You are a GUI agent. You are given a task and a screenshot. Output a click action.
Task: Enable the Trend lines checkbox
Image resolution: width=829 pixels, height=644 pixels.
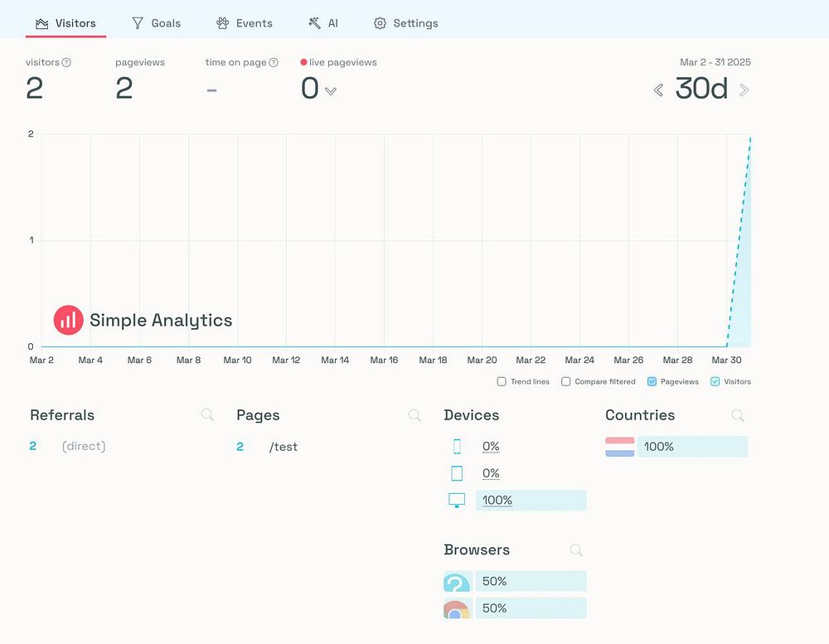pos(502,382)
